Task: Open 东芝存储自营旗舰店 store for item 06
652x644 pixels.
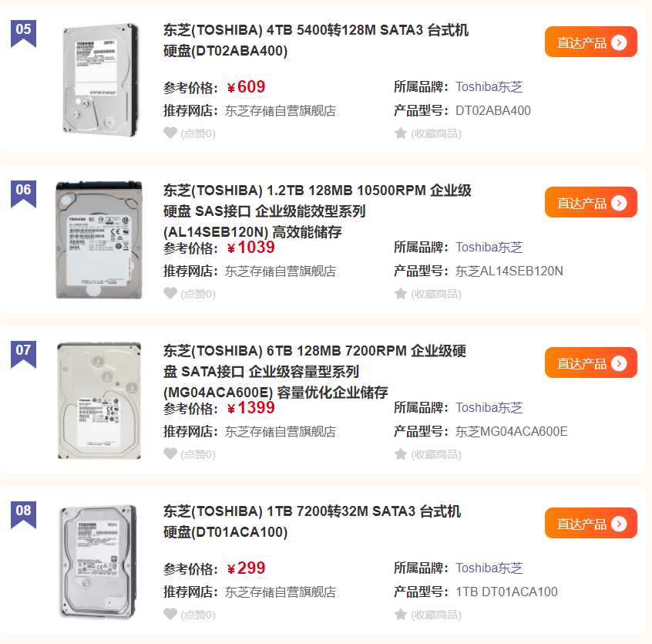Action: pos(280,271)
